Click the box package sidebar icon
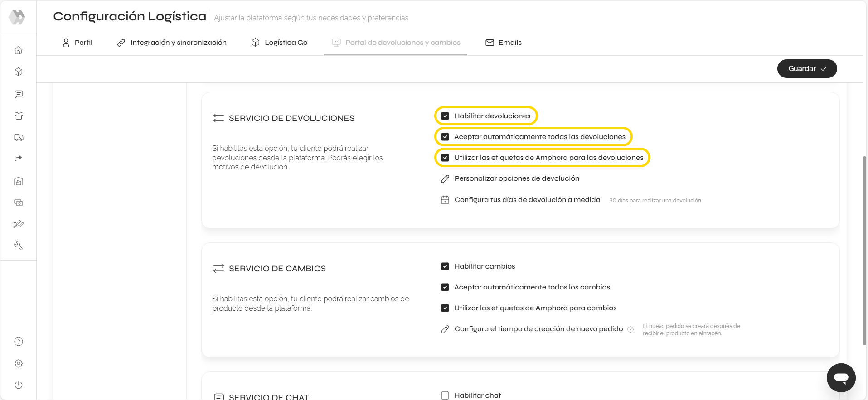Image resolution: width=868 pixels, height=400 pixels. point(19,72)
